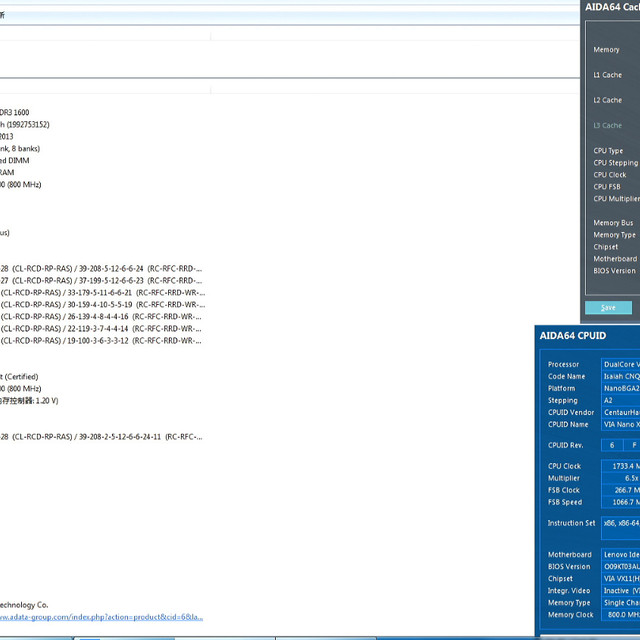
Task: Open the ADATA group product page link
Action: pos(102,617)
